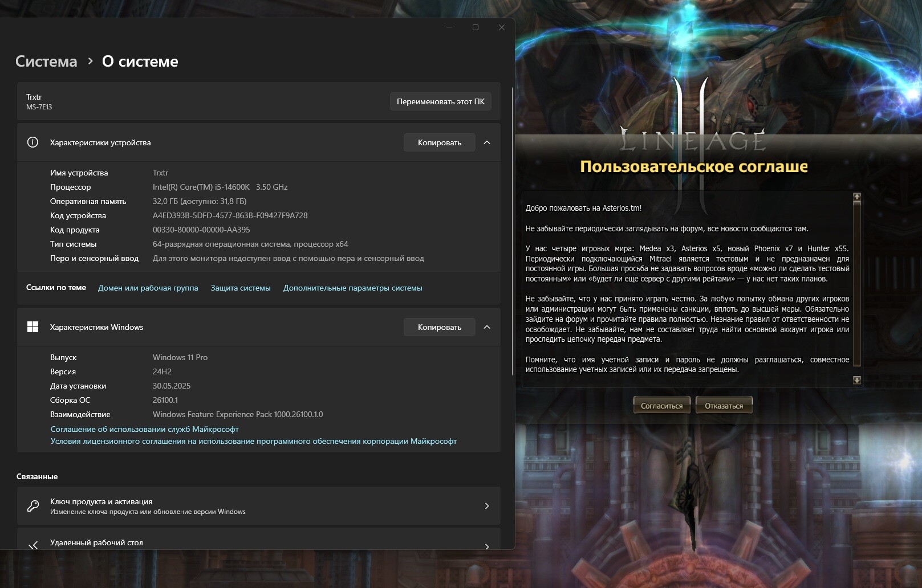
Task: Click the Перо и сенсорный ввод label
Action: (x=94, y=258)
